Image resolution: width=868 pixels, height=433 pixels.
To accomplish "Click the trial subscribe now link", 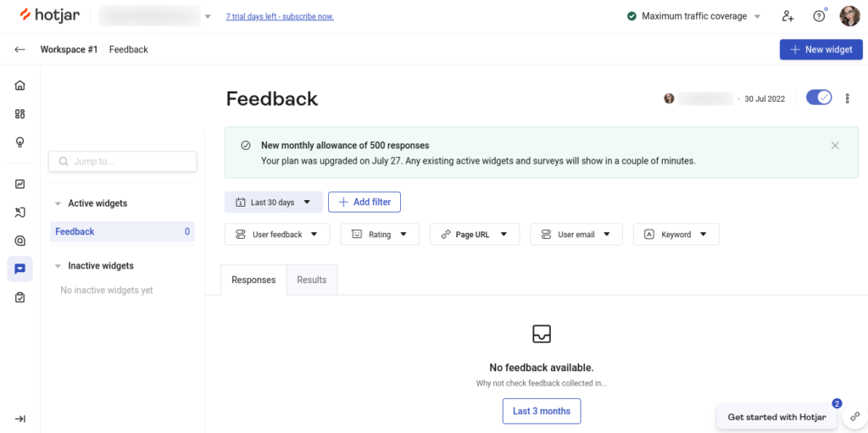I will (x=279, y=16).
